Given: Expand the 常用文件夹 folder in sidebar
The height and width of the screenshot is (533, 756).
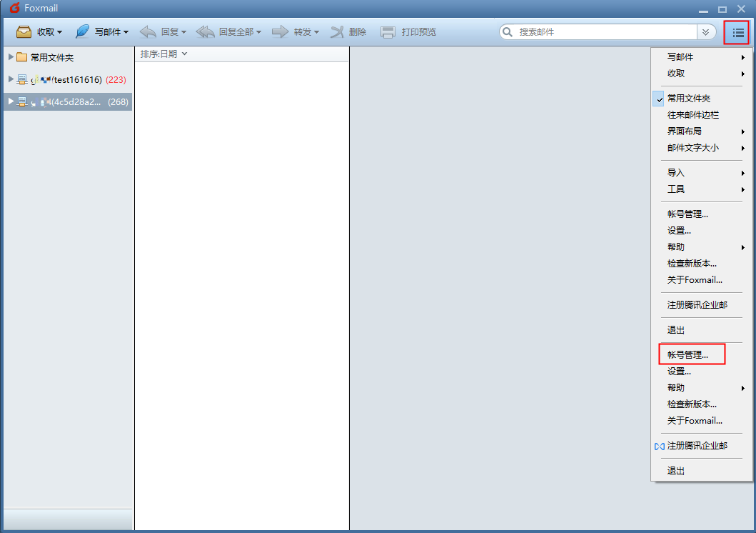Looking at the screenshot, I should pos(11,57).
